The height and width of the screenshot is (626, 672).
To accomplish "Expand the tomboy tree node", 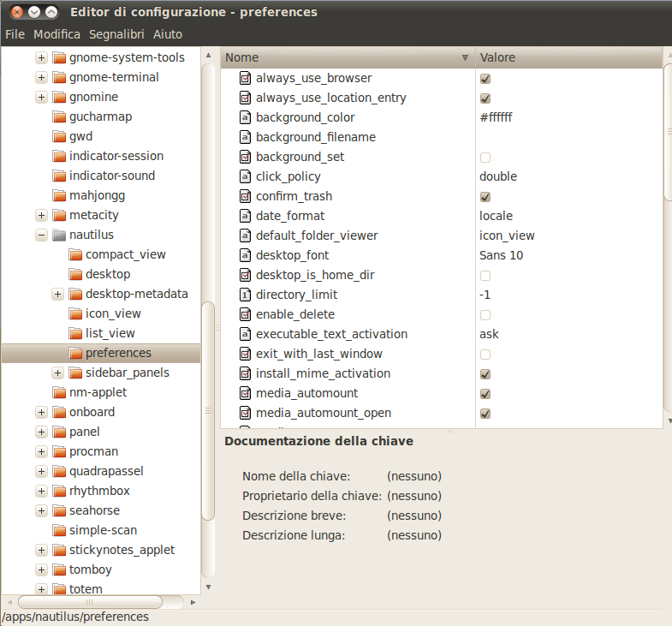I will (41, 569).
